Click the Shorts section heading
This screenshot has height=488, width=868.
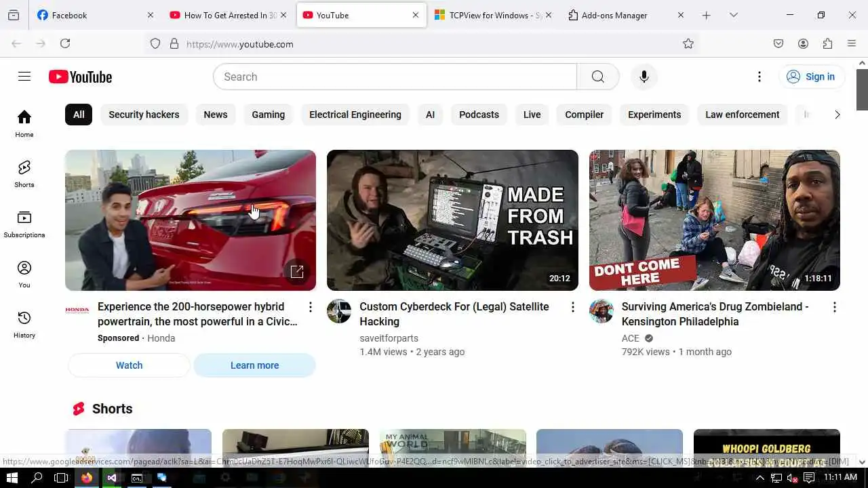coord(112,409)
